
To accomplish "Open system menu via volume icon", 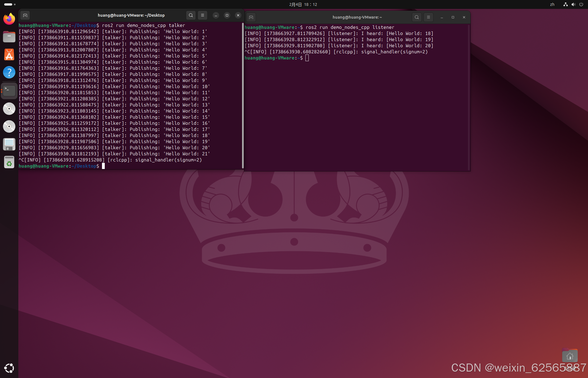I will 573,4.
